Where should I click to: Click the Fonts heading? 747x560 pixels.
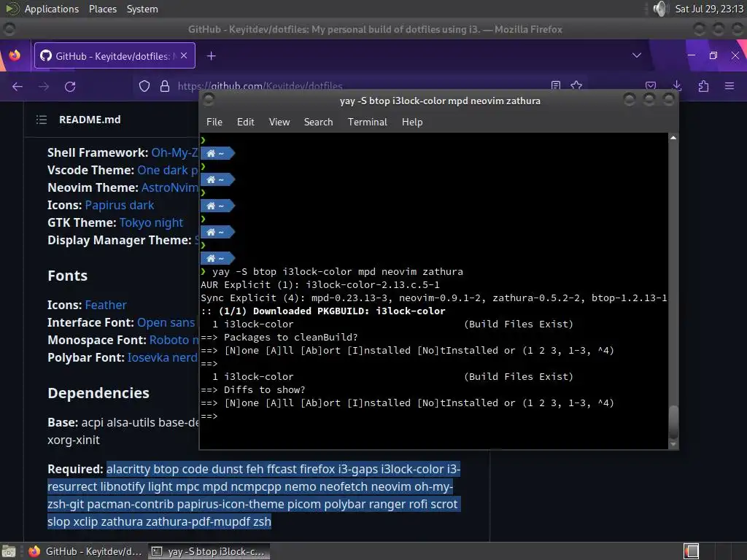pyautogui.click(x=68, y=276)
